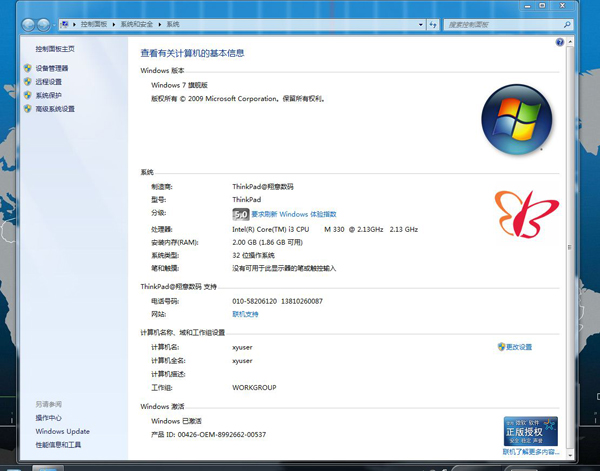Click the Windows 7 logo orb
Screen dimensions: 600x471
pos(517,119)
